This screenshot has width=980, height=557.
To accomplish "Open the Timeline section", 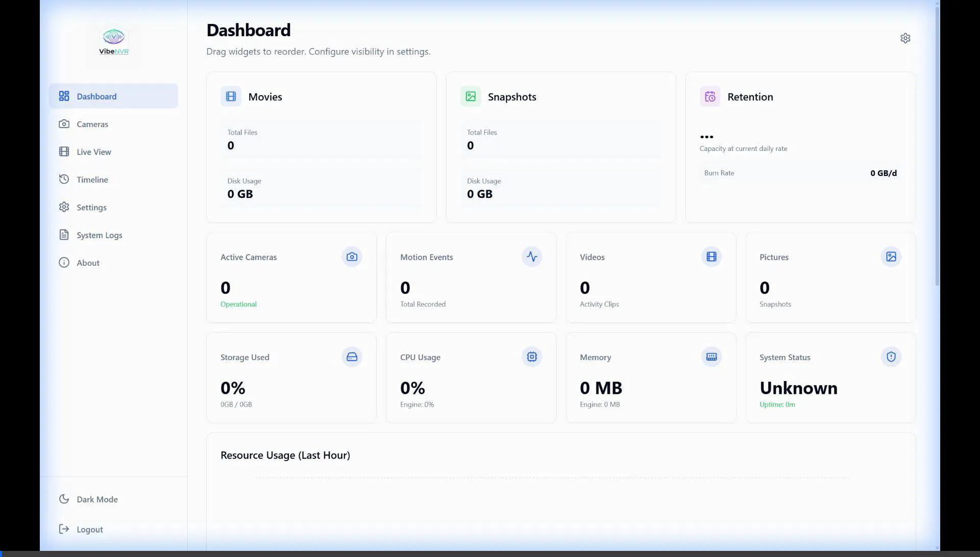I will (92, 180).
